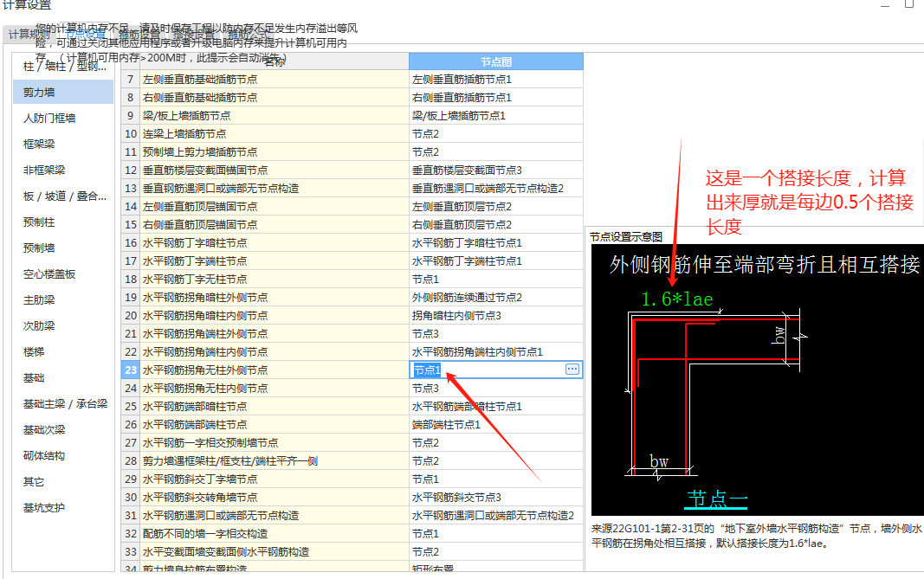Select row 9 梁/板上墙插筋节点 name
This screenshot has height=579, width=924.
pos(274,115)
